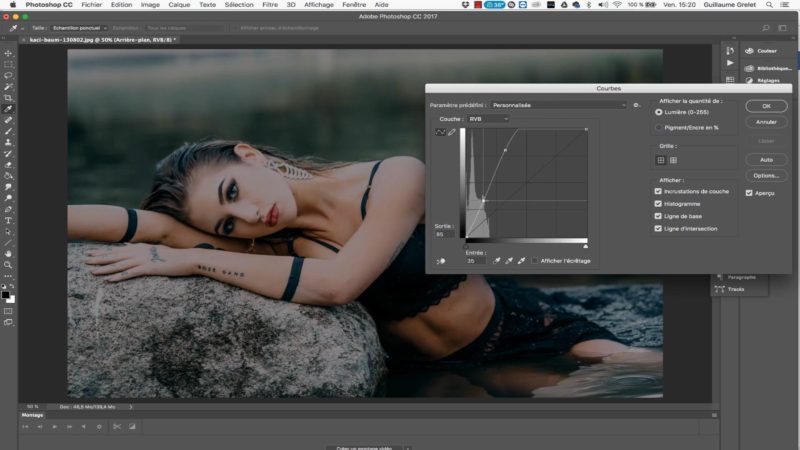The image size is (800, 450).
Task: Activate the on-image adjustment hand tool
Action: [441, 261]
